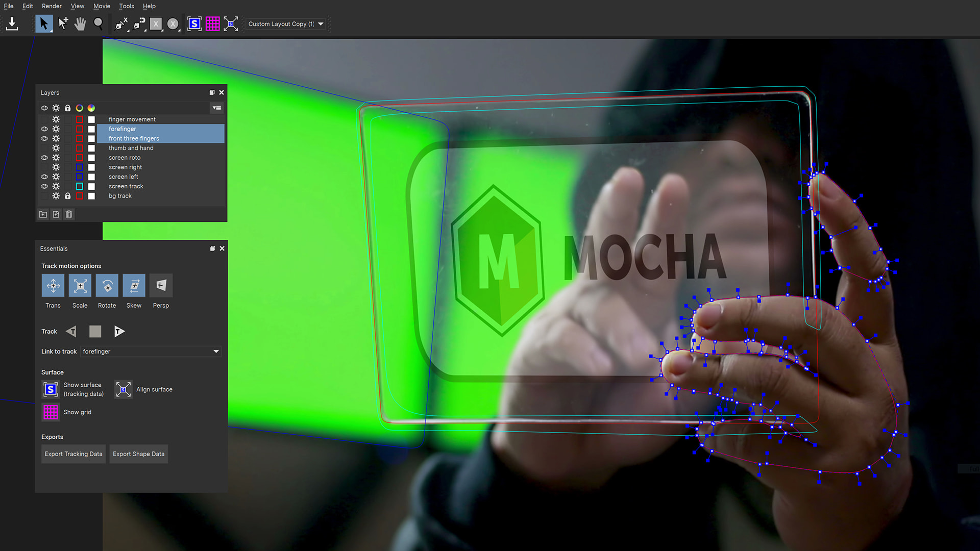Select the Hand pan tool

[x=80, y=24]
